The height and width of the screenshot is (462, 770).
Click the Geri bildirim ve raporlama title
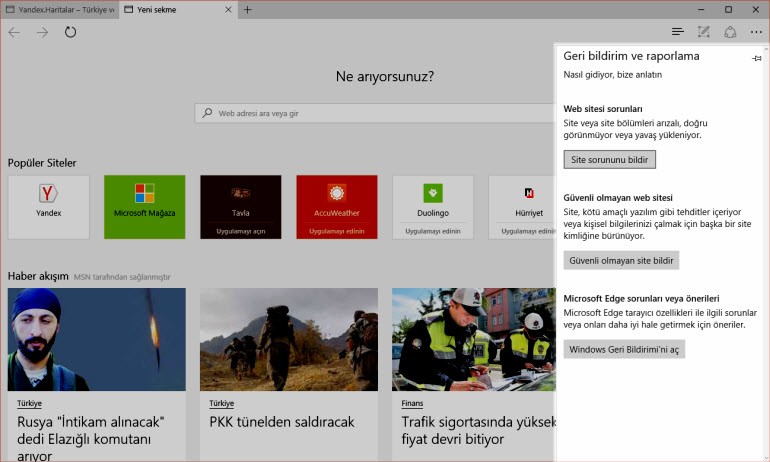[x=632, y=56]
